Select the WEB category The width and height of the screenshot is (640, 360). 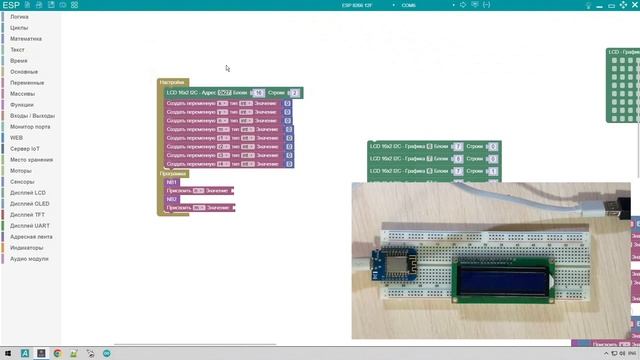click(x=16, y=138)
